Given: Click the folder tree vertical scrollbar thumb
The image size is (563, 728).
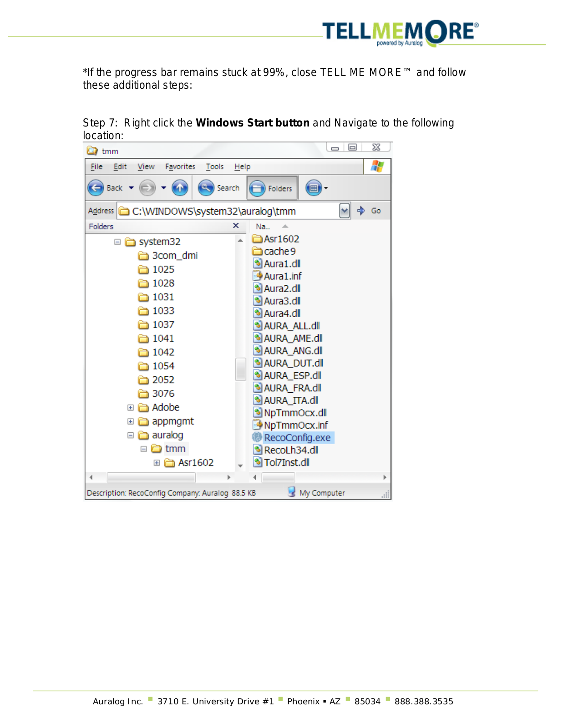Looking at the screenshot, I should pos(240,369).
